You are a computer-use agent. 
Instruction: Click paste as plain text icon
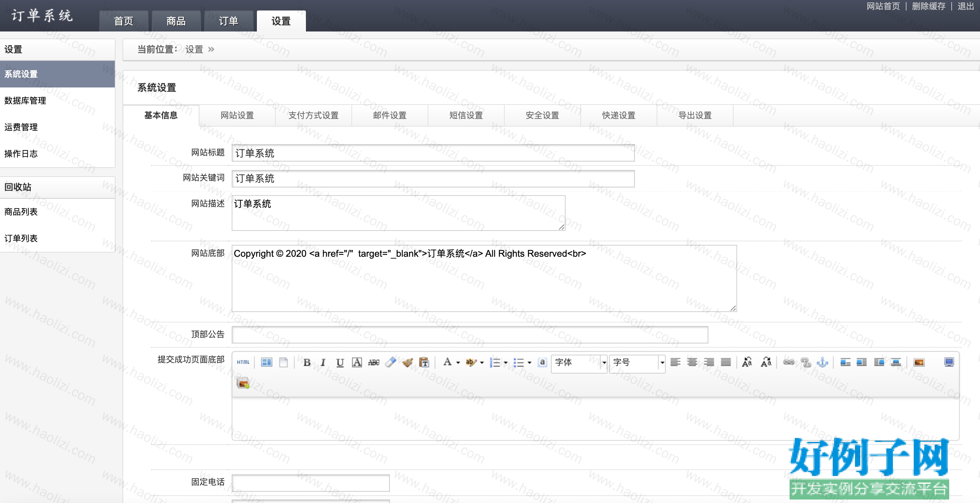[424, 362]
